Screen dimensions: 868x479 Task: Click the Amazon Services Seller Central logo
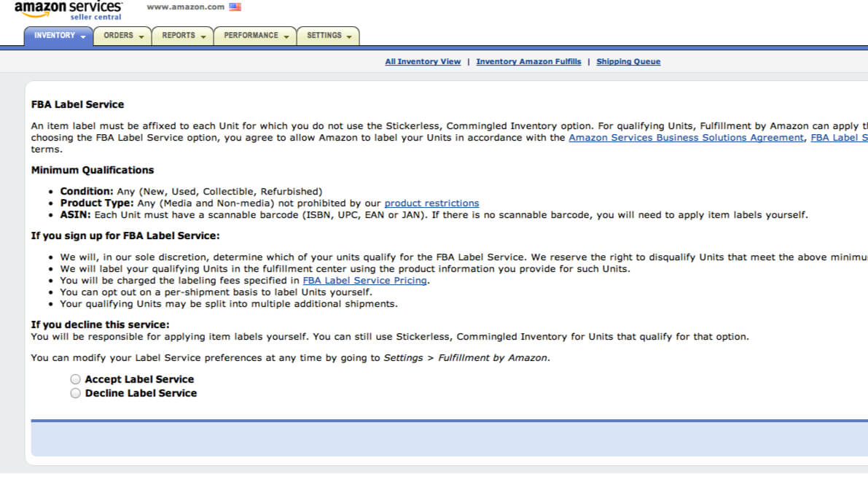pyautogui.click(x=69, y=10)
